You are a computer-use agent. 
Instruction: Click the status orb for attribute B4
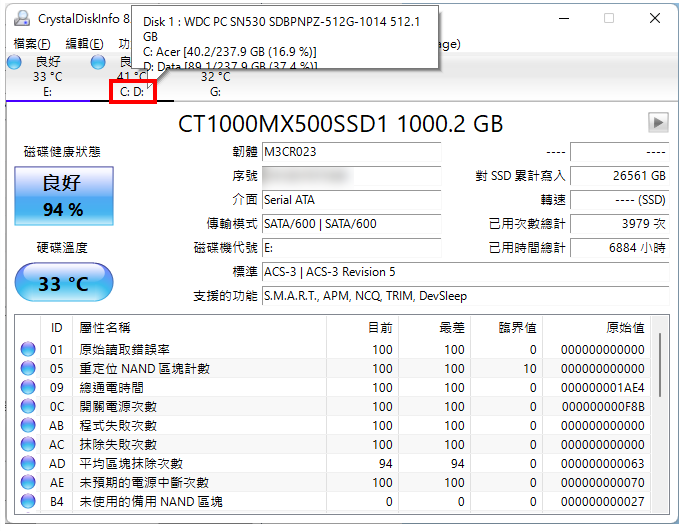(x=28, y=501)
